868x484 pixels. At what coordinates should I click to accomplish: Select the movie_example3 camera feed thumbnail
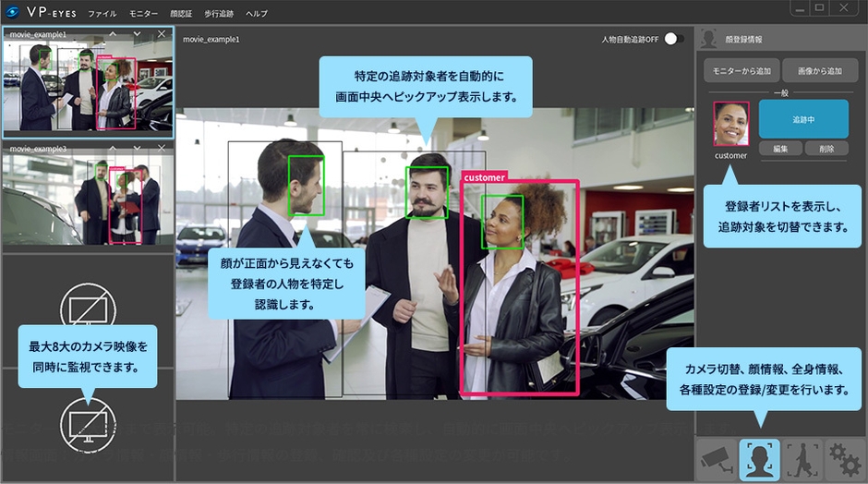(88, 199)
